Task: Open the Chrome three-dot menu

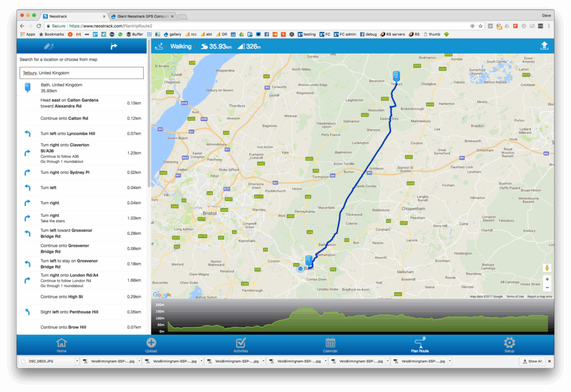Action: (x=549, y=26)
